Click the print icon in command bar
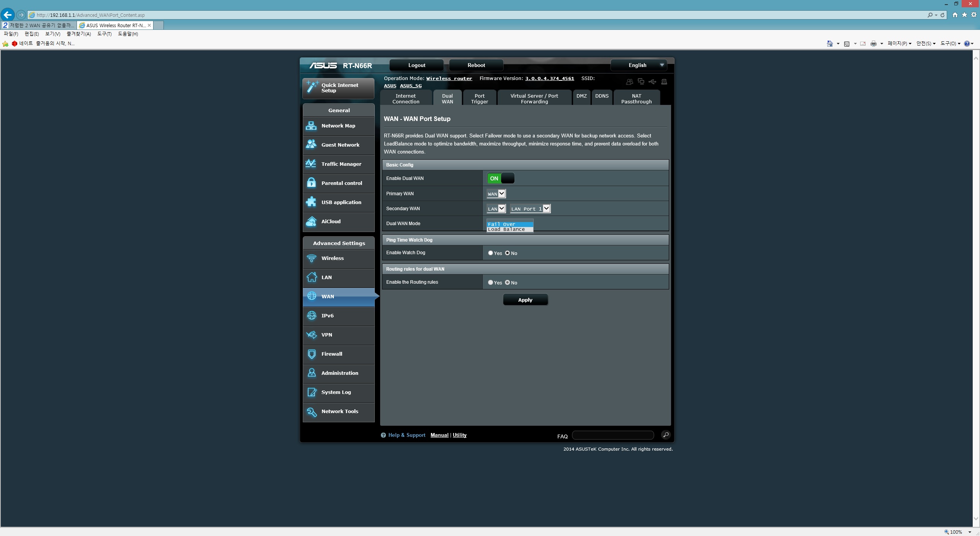Screen dimensions: 980x536 873,44
